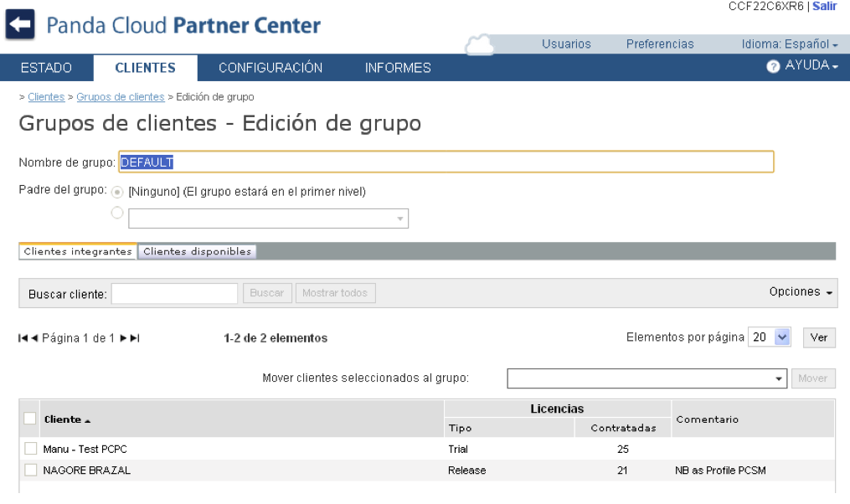
Task: Select the [Ninguno] parent group radio button
Action: (x=117, y=192)
